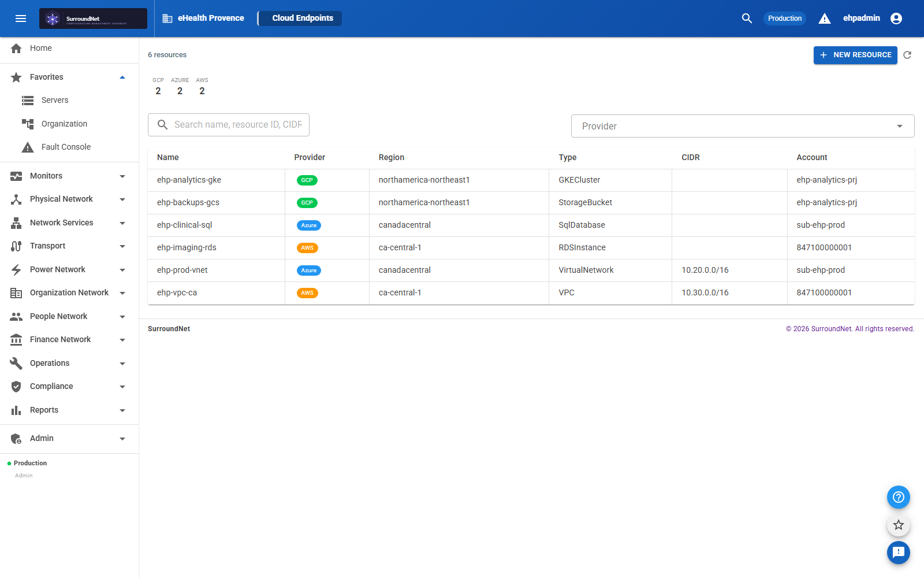Open global search magnifier icon
This screenshot has width=924, height=578.
click(x=747, y=18)
